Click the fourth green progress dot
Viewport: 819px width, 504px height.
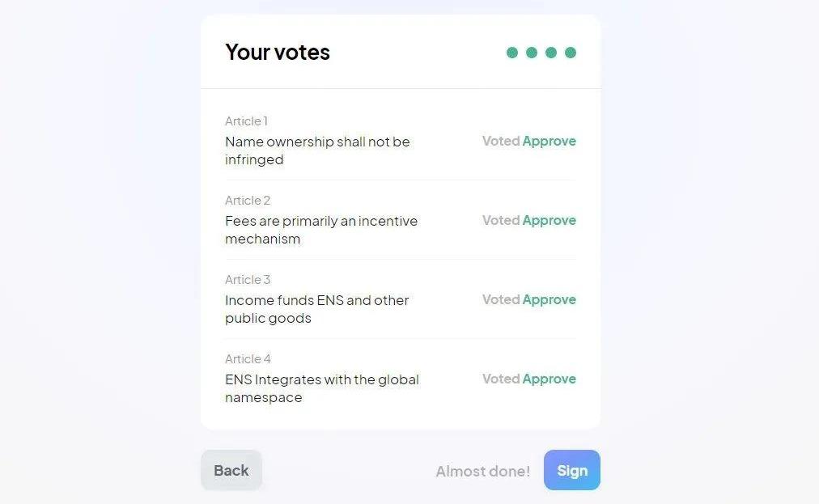pos(571,53)
